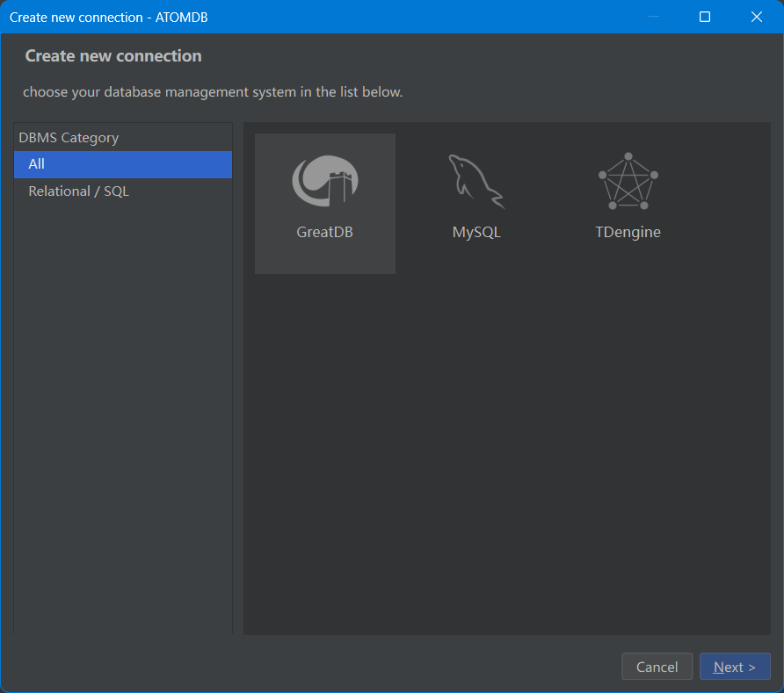Close the Create new connection dialog
The image size is (784, 693).
pyautogui.click(x=756, y=17)
